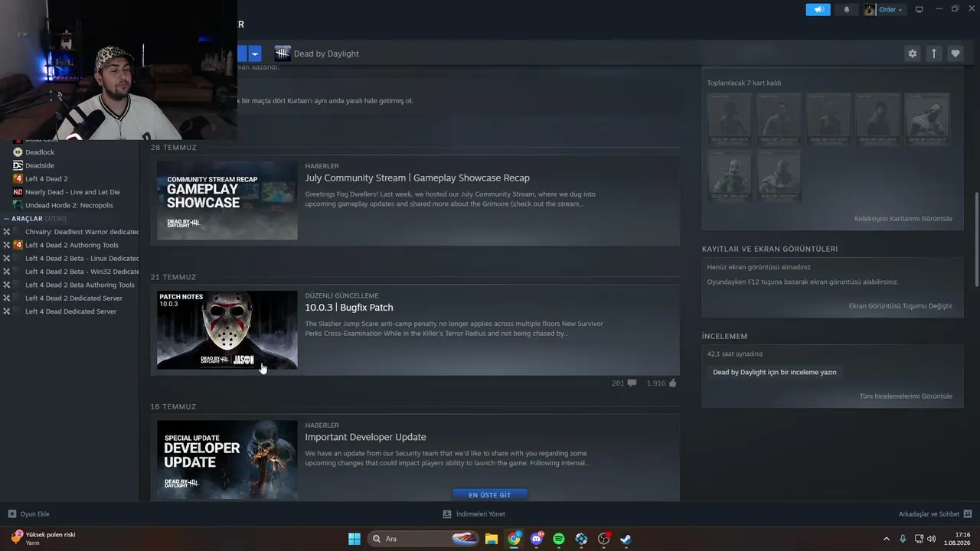Open the play button dropdown arrow
This screenshot has width=980, height=551.
(255, 54)
